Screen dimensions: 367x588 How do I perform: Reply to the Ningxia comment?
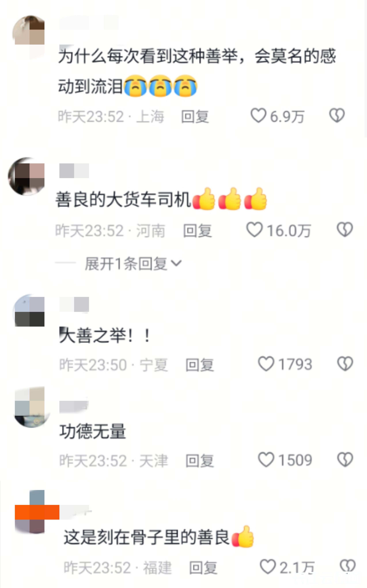pyautogui.click(x=200, y=365)
